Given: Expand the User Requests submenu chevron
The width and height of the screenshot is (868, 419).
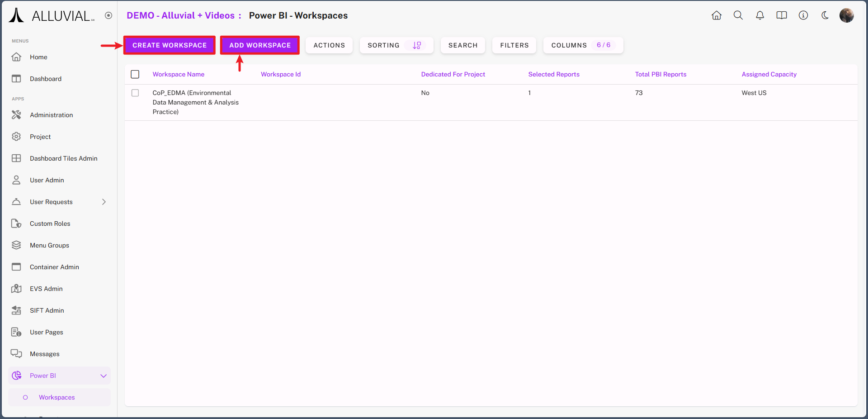Looking at the screenshot, I should (104, 202).
